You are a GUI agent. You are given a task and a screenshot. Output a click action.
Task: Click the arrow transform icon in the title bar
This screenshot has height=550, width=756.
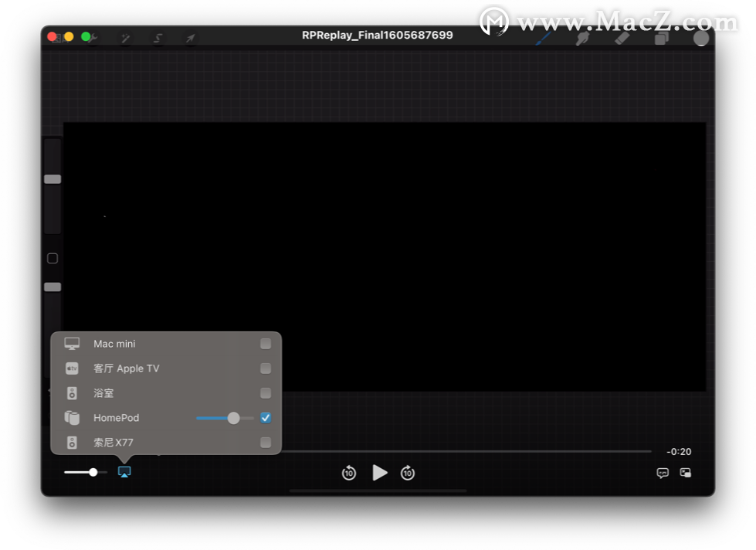(x=191, y=38)
